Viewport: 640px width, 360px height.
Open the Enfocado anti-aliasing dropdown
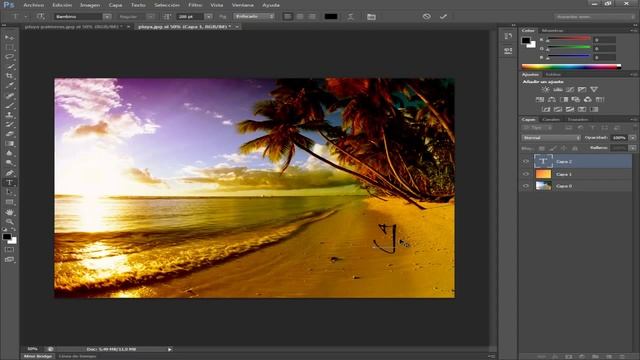254,17
